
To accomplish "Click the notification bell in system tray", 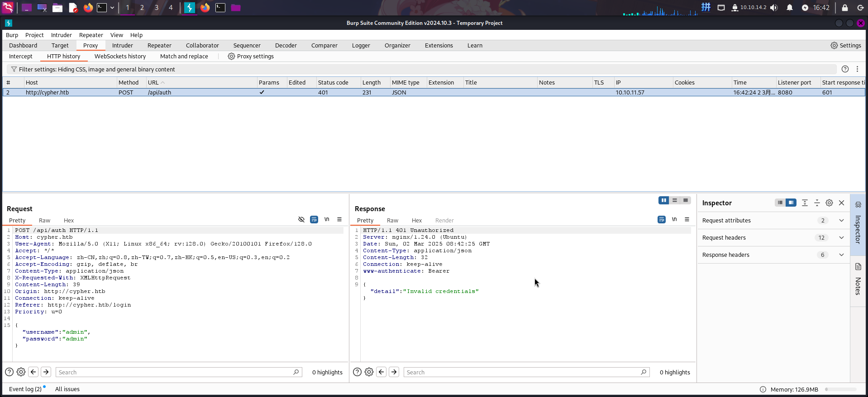I will [790, 8].
